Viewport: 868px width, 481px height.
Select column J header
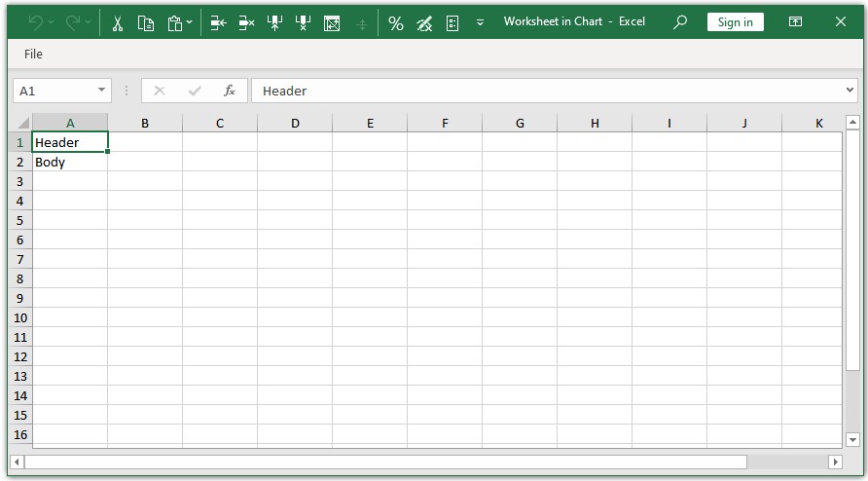pos(744,123)
